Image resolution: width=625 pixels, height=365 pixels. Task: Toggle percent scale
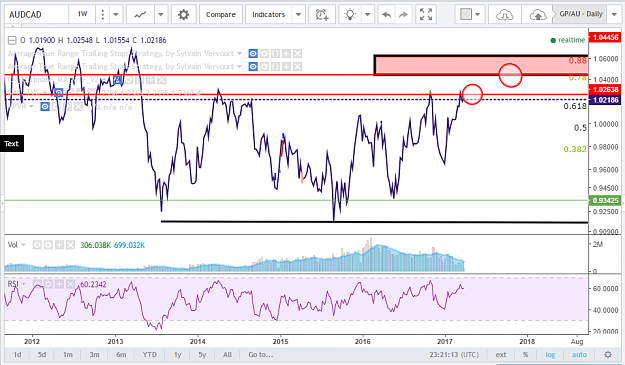click(525, 354)
